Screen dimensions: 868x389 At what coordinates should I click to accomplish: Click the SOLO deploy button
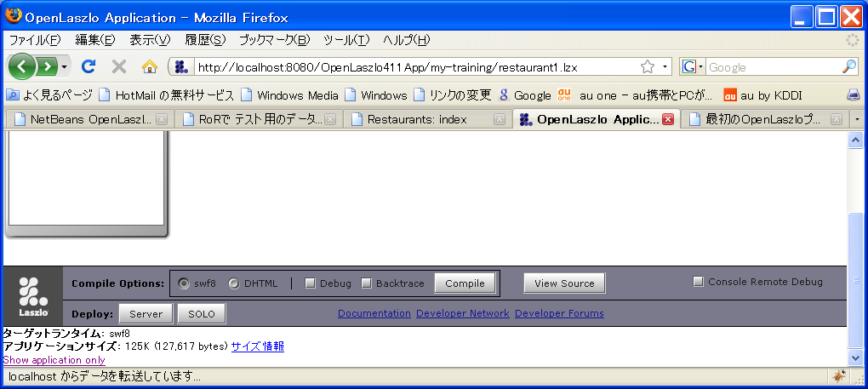tap(202, 314)
